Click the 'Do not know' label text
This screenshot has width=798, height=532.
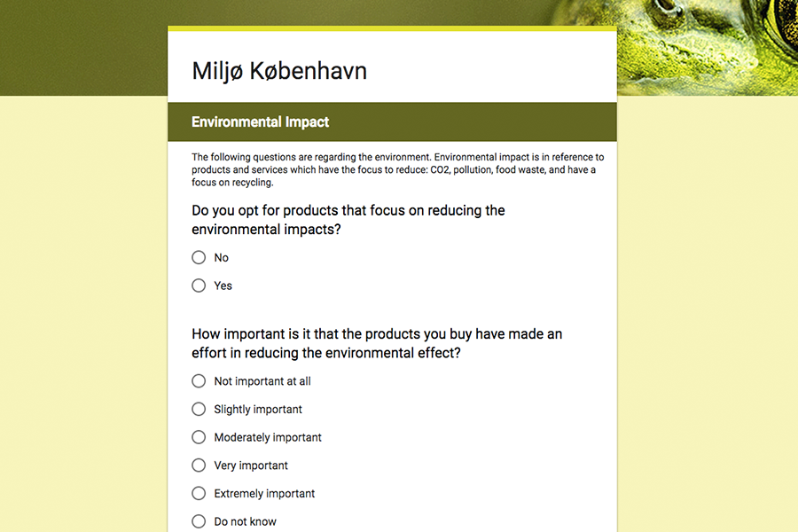point(245,521)
